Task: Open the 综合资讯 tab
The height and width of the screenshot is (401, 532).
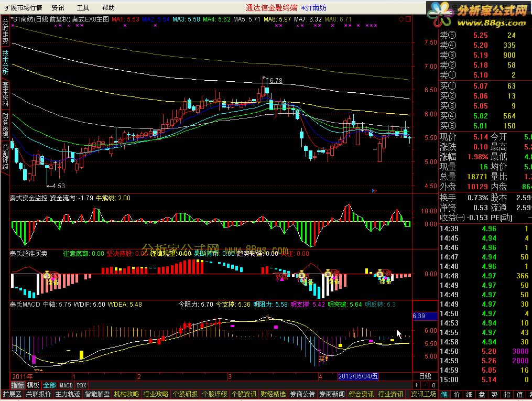Action: pos(361,394)
